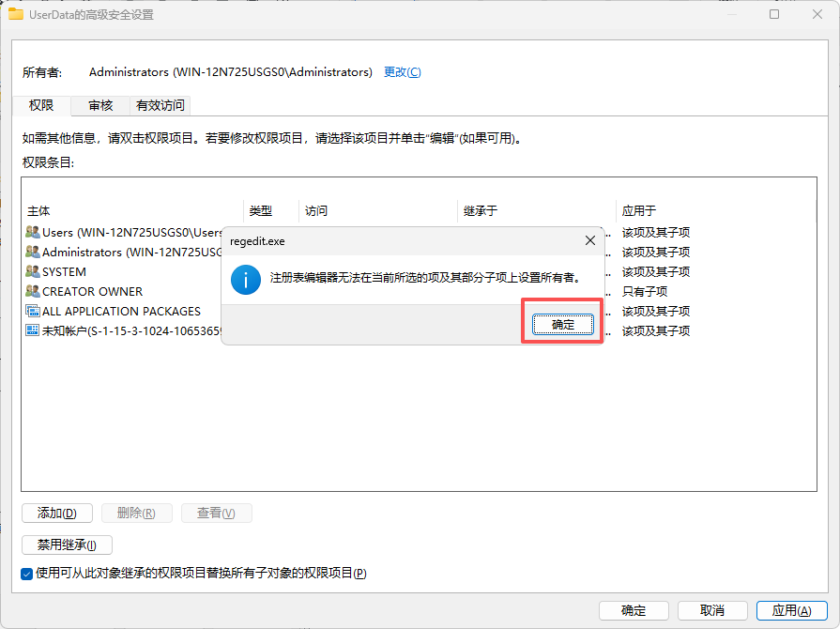The height and width of the screenshot is (629, 840).
Task: Select the 权限 tab
Action: pyautogui.click(x=41, y=105)
